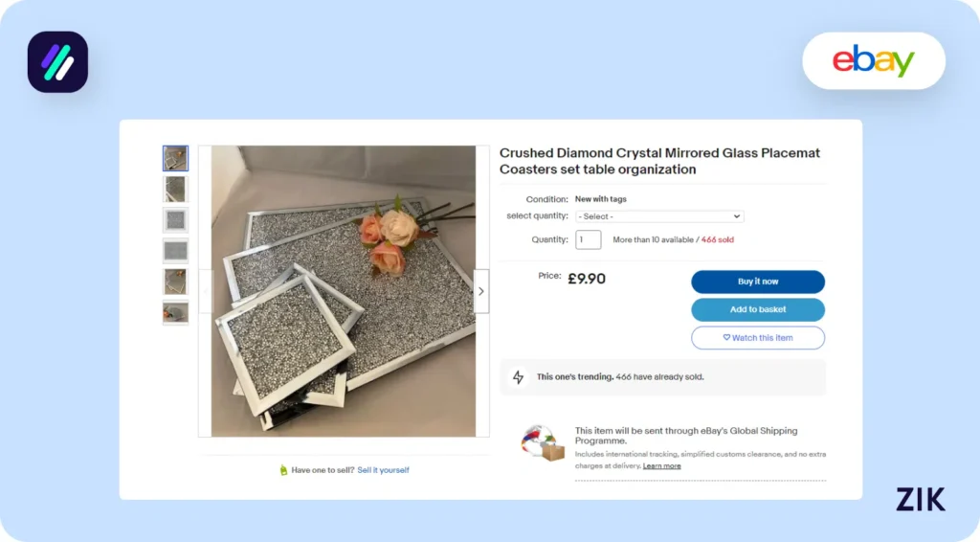Select the first product thumbnail
The image size is (980, 542).
[176, 158]
